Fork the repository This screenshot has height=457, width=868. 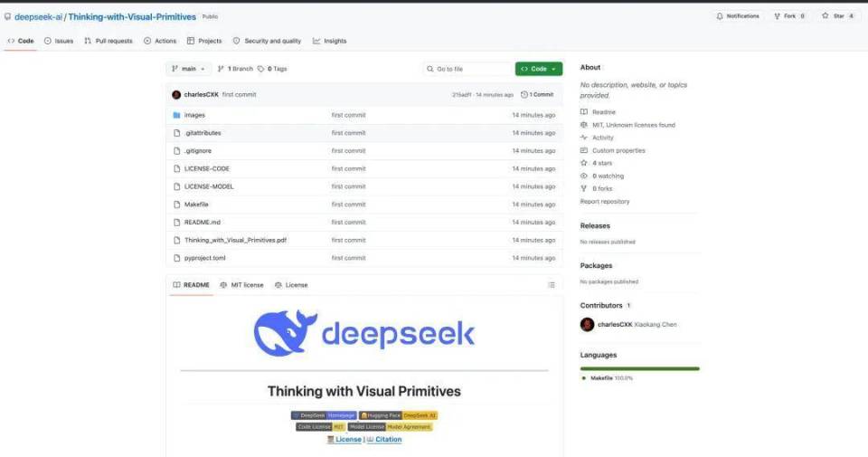789,16
